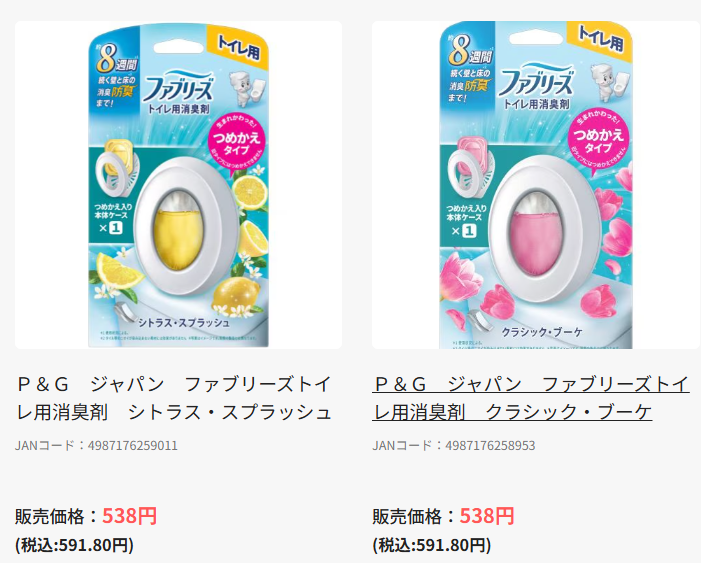Click the つめかえタイプ circle on bouquet package
This screenshot has width=701, height=563.
point(598,137)
